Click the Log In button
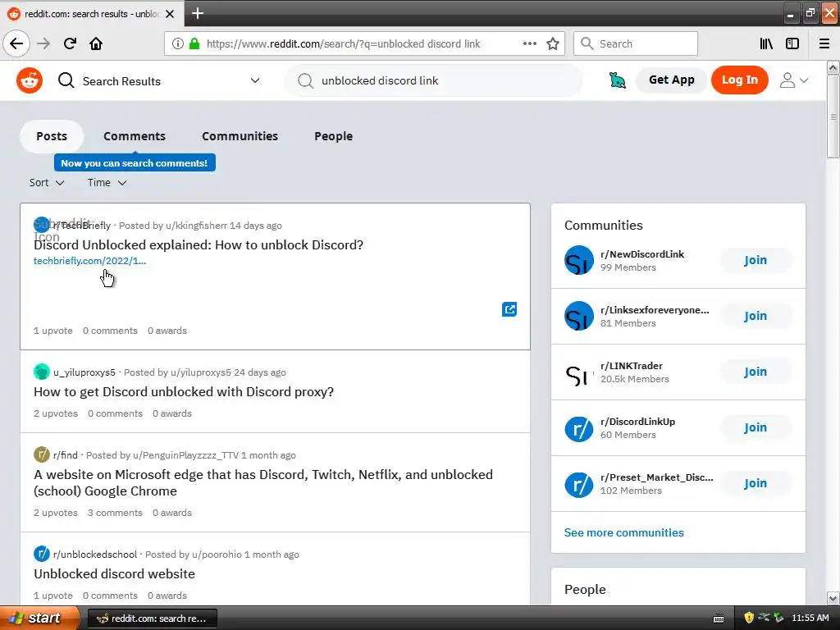Image resolution: width=840 pixels, height=630 pixels. click(739, 80)
